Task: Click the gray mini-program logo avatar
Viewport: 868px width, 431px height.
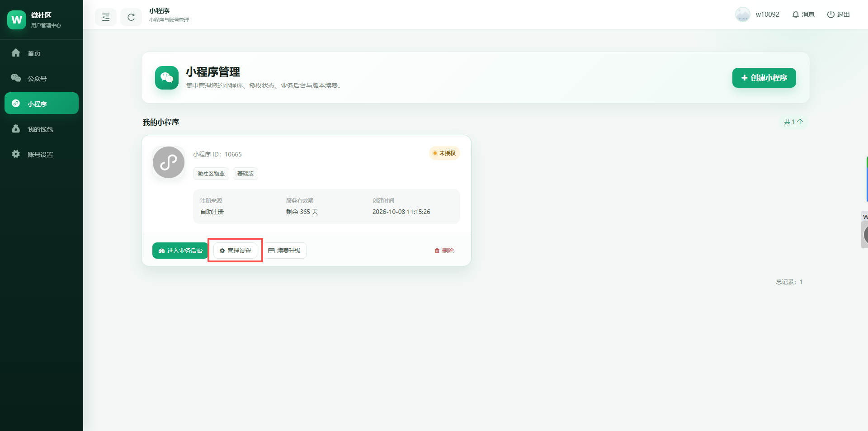Action: pos(169,162)
